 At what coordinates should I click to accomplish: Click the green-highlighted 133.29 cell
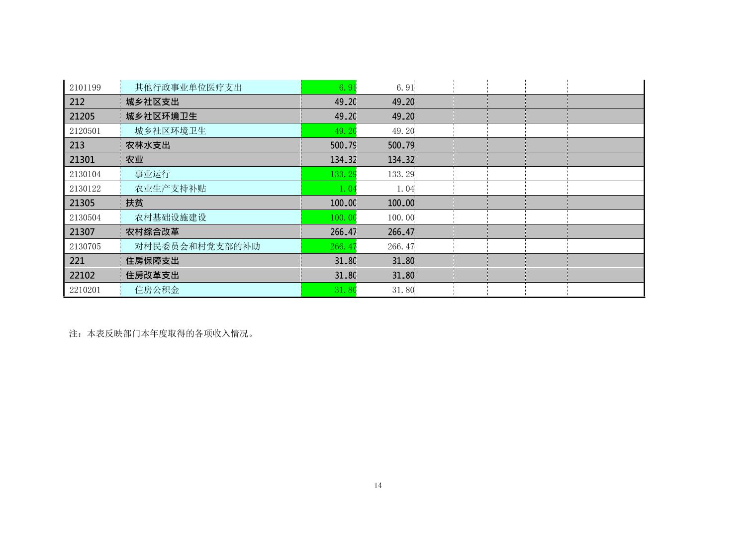click(x=329, y=174)
